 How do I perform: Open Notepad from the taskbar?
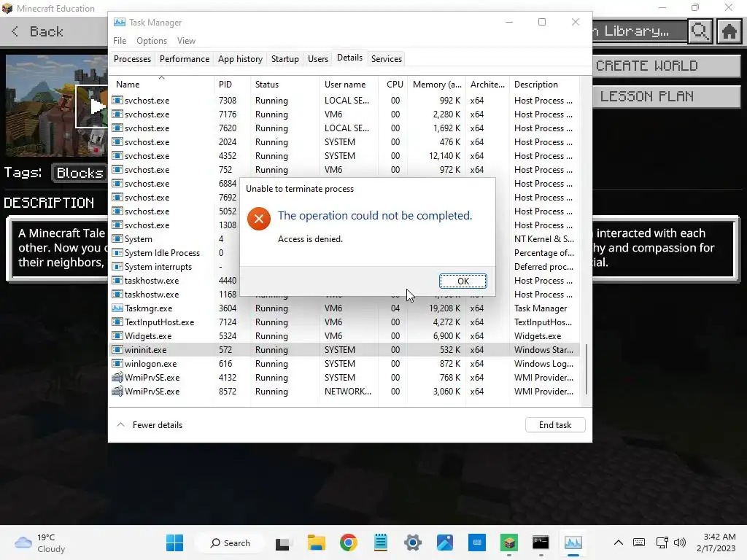pyautogui.click(x=381, y=542)
